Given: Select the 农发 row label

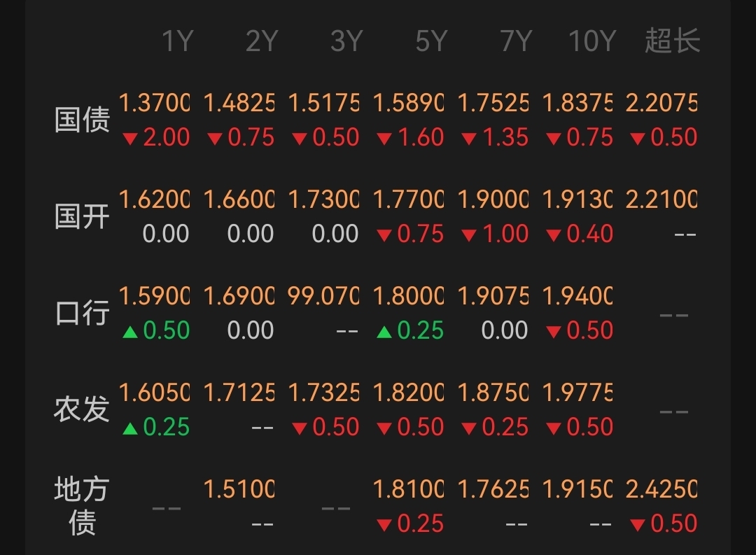Looking at the screenshot, I should pos(82,409).
